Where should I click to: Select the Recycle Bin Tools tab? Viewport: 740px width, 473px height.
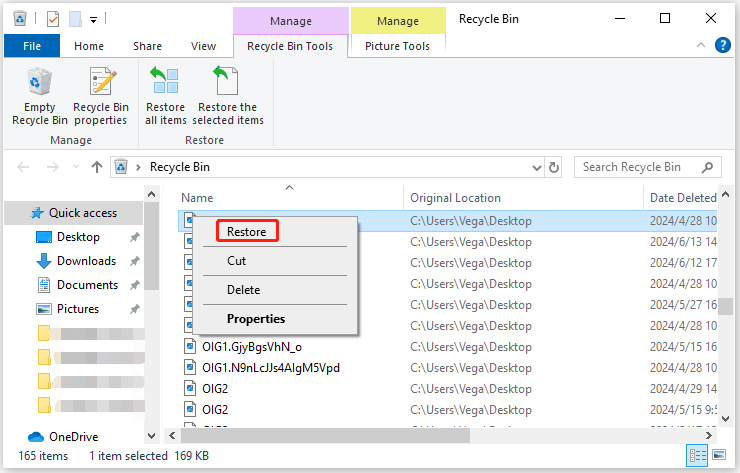click(x=290, y=46)
